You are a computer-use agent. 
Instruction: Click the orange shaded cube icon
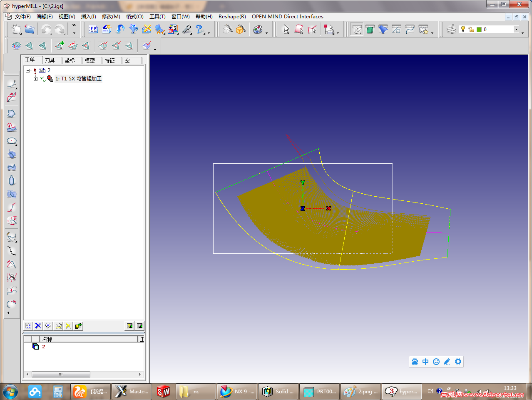[x=241, y=29]
